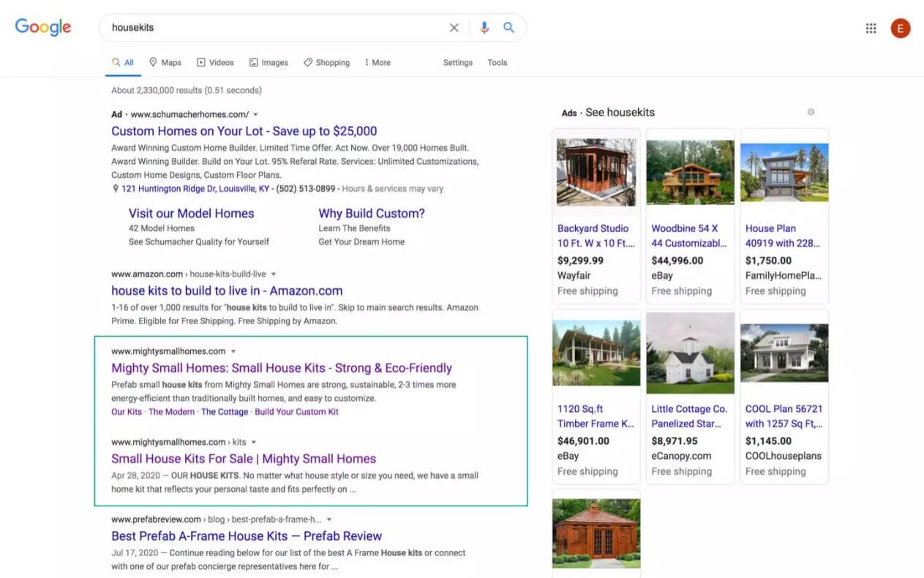
Task: Switch to the Images tab
Action: click(268, 63)
